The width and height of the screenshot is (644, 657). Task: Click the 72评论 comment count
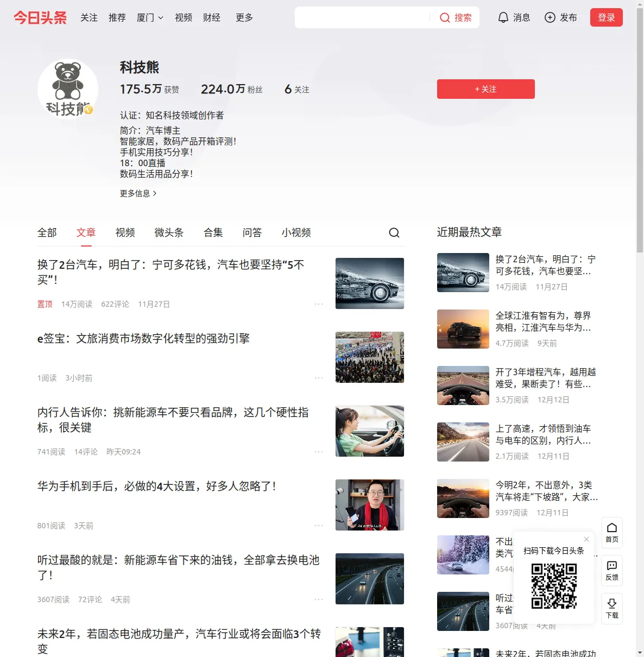tap(90, 599)
